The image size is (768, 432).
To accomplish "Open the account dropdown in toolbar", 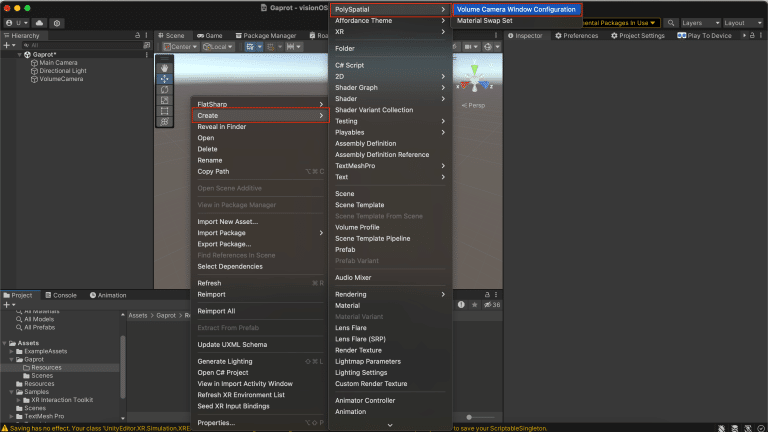I will pos(17,23).
